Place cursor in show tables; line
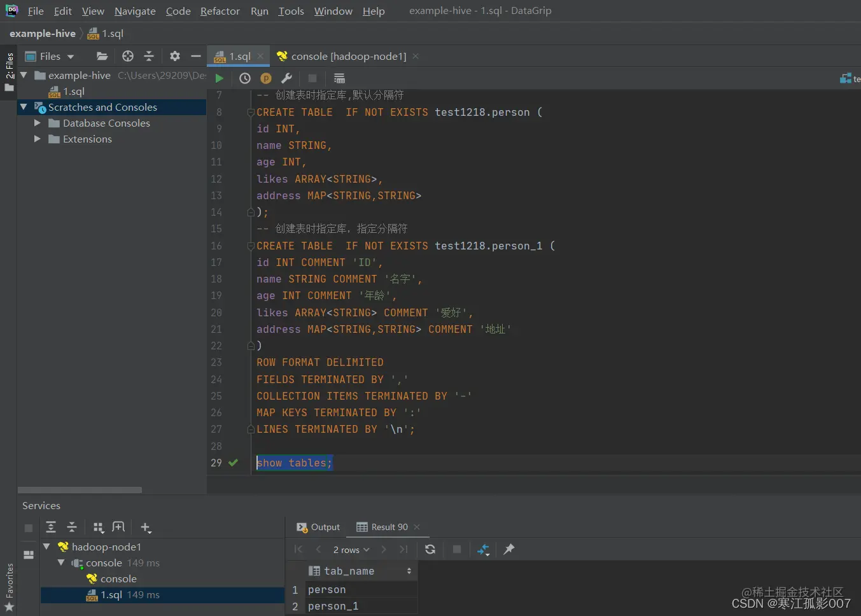Image resolution: width=861 pixels, height=616 pixels. [x=294, y=463]
